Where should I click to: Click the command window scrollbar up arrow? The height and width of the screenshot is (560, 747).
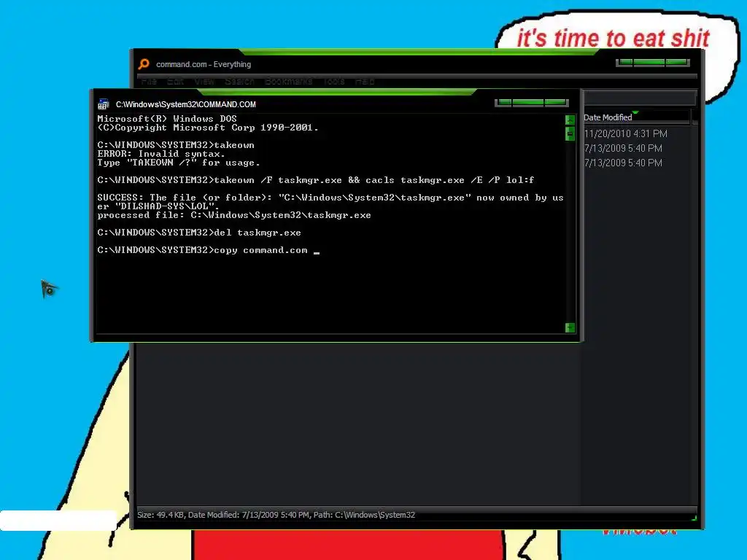tap(570, 120)
